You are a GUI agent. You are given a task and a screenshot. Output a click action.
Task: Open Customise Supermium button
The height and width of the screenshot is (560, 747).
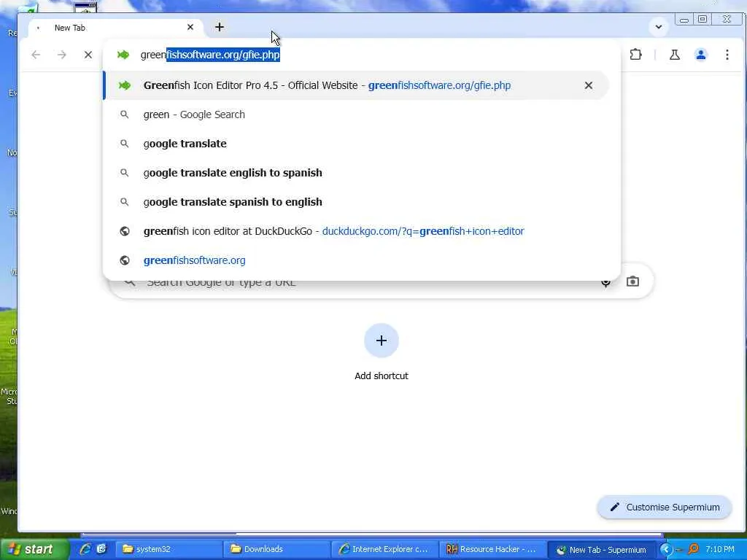[x=664, y=507]
